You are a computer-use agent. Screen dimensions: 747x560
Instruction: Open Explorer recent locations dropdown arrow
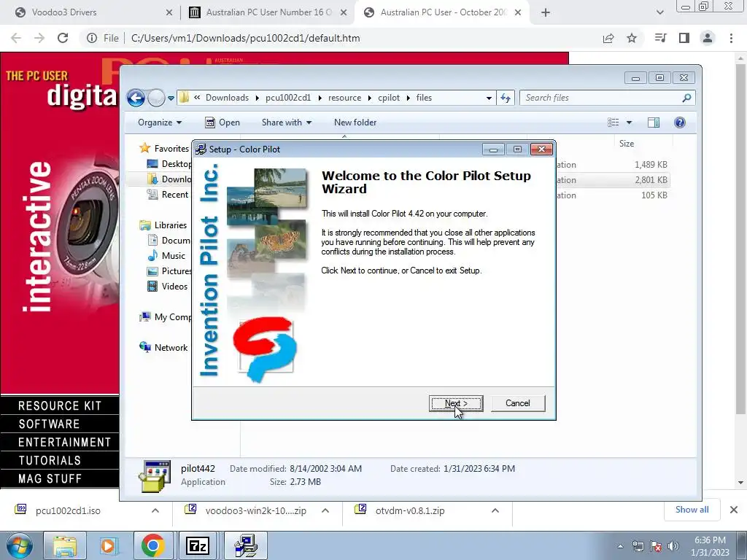171,98
